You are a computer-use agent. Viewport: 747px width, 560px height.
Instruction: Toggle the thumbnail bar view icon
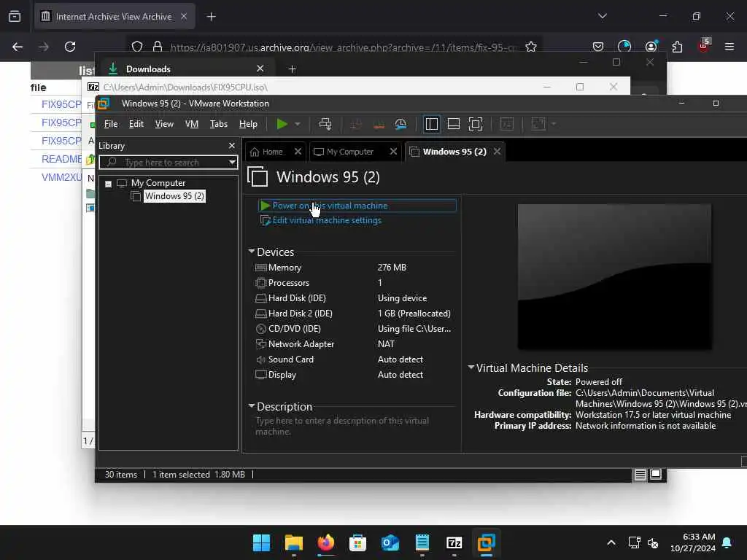454,124
